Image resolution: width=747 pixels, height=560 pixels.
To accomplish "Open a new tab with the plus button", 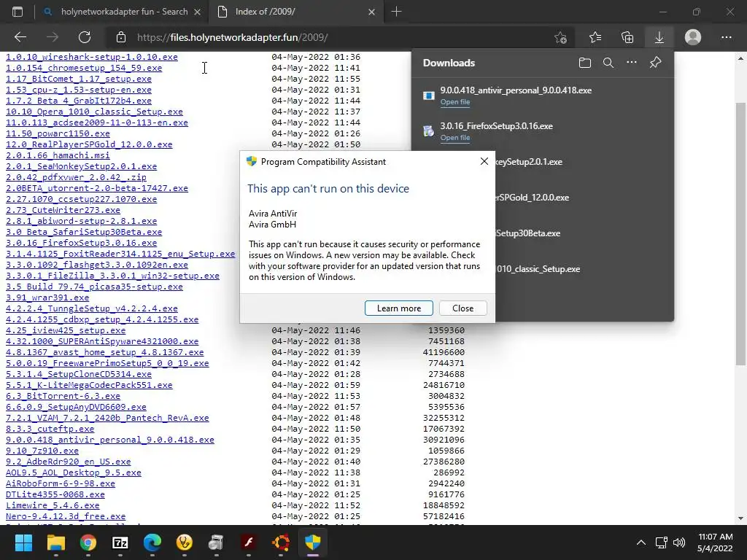I will (396, 12).
